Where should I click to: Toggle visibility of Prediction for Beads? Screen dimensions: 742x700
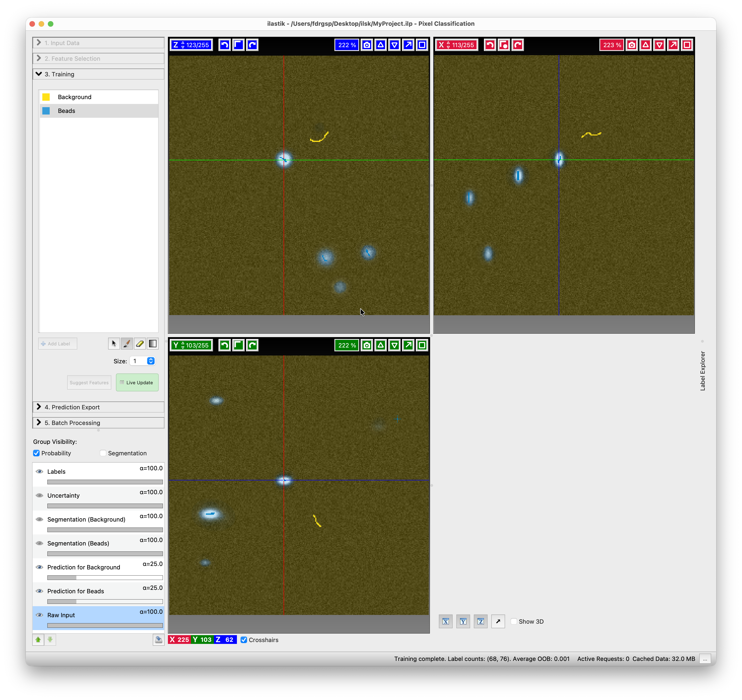39,591
